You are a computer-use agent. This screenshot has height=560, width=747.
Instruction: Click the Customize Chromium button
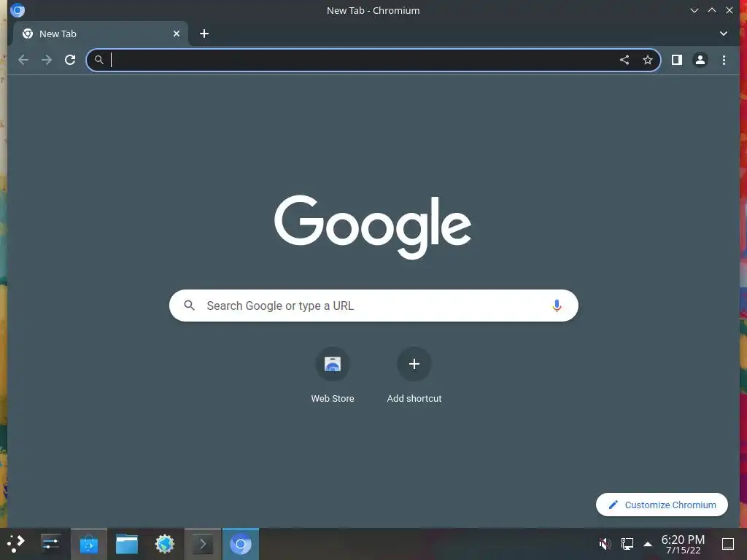click(x=662, y=505)
